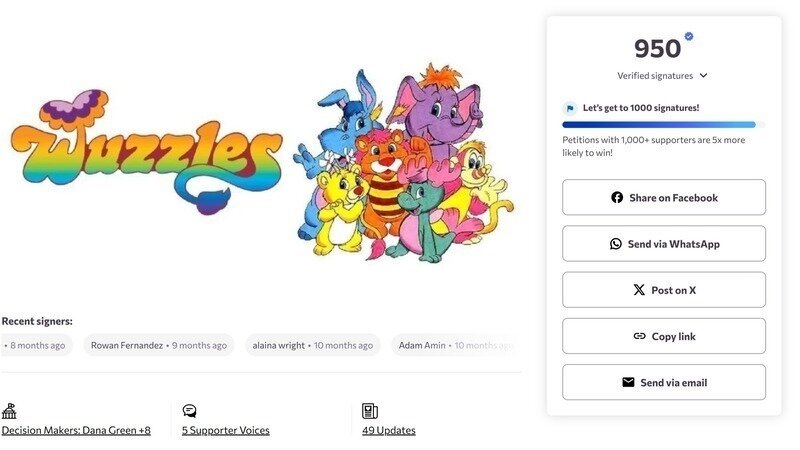Expand the Verified signatures dropdown

click(x=703, y=76)
